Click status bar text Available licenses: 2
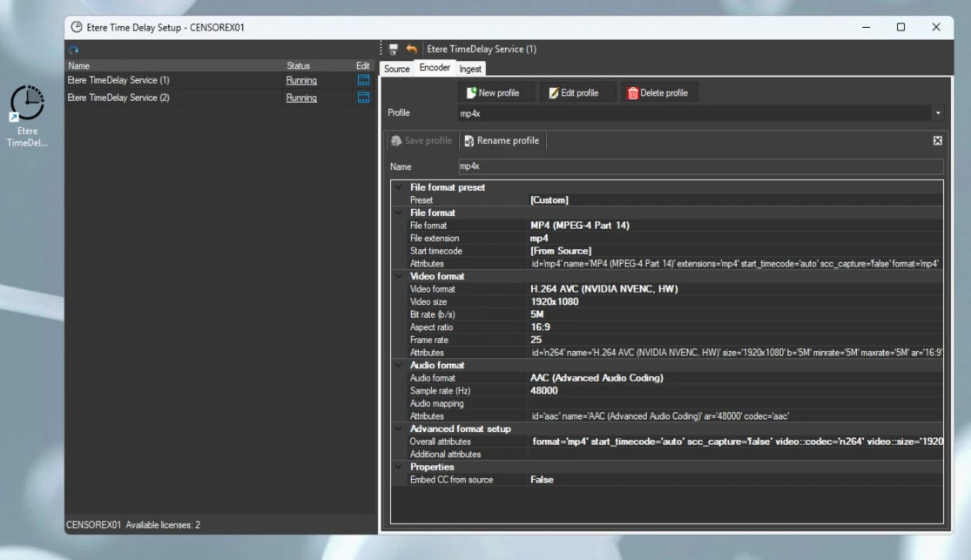This screenshot has height=560, width=971. pyautogui.click(x=163, y=524)
